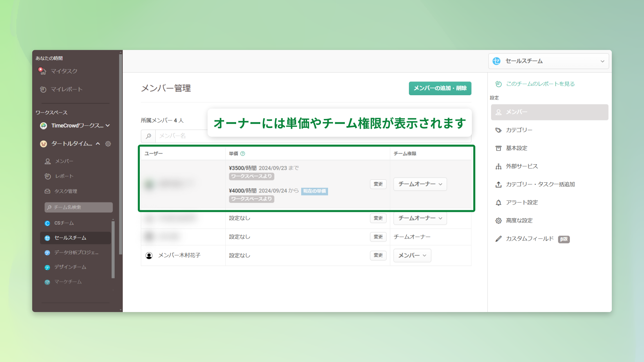Click このチームのレポートを見る link

[540, 84]
